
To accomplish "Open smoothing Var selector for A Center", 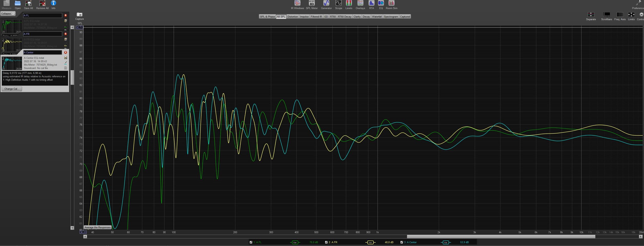I will 445,242.
